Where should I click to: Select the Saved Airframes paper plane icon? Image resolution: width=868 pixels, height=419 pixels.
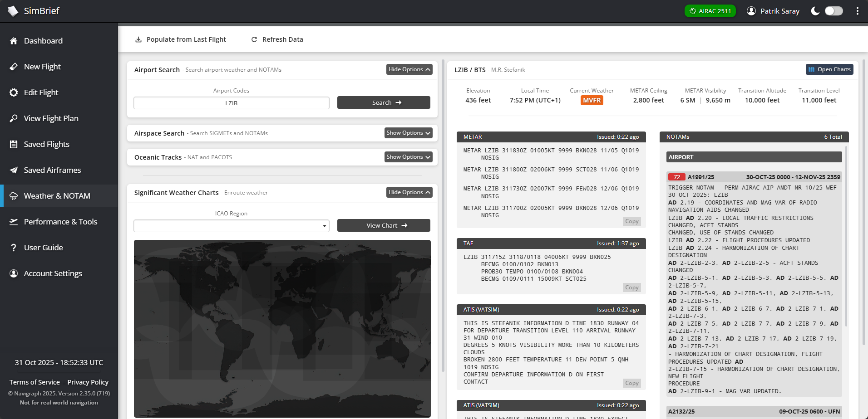pos(14,170)
